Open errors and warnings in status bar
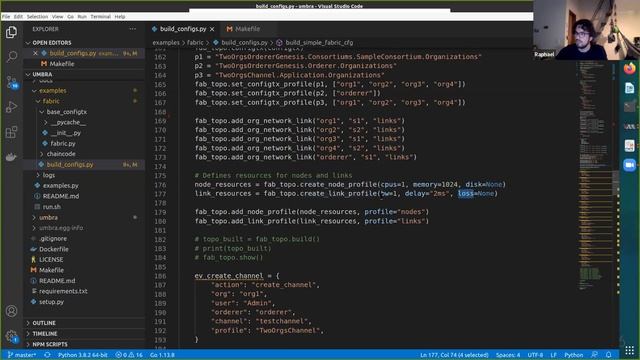The image size is (640, 360). tap(129, 355)
